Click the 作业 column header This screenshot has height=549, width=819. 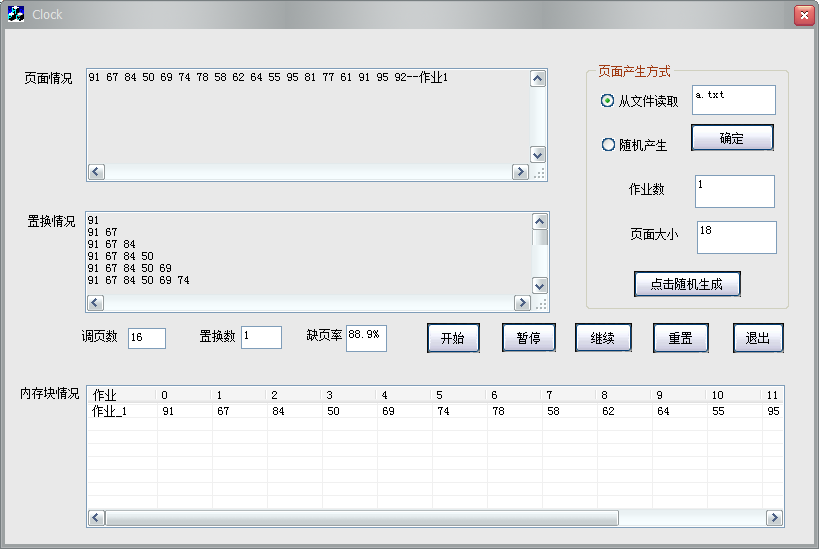pos(122,395)
